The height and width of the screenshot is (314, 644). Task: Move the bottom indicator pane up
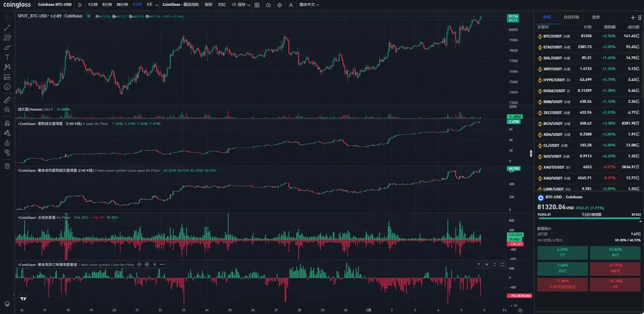479,265
